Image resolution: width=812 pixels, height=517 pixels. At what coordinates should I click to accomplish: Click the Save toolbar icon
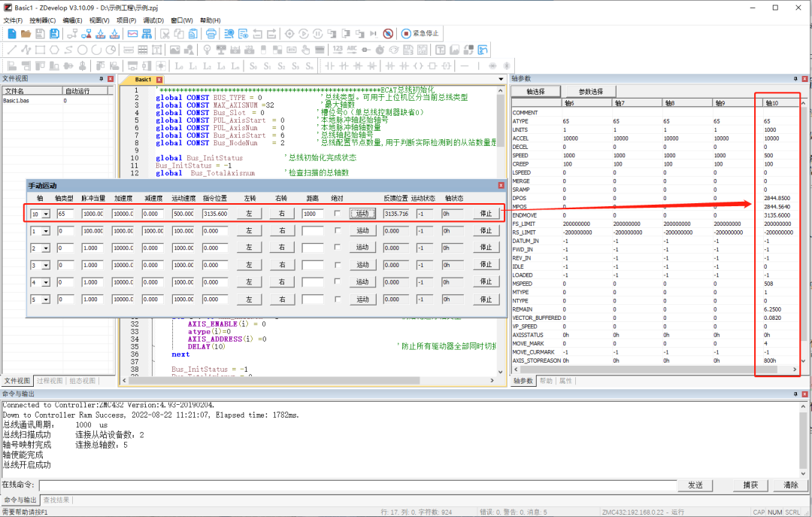39,32
